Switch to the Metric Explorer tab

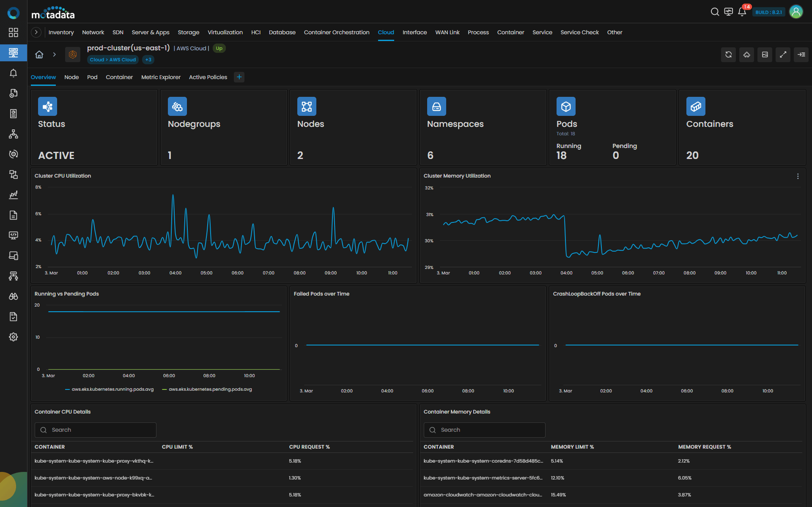(x=161, y=77)
